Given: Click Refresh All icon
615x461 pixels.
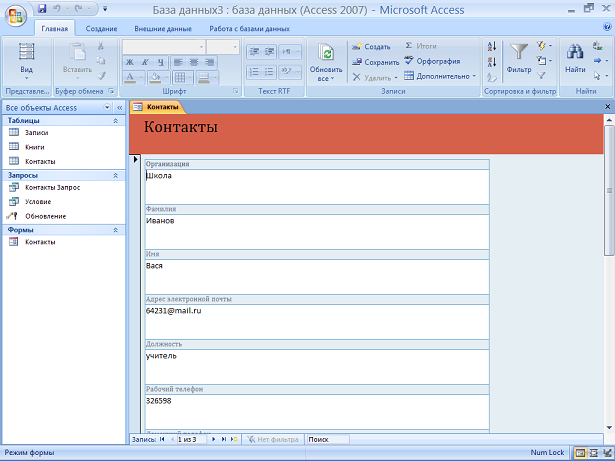Looking at the screenshot, I should tap(326, 62).
